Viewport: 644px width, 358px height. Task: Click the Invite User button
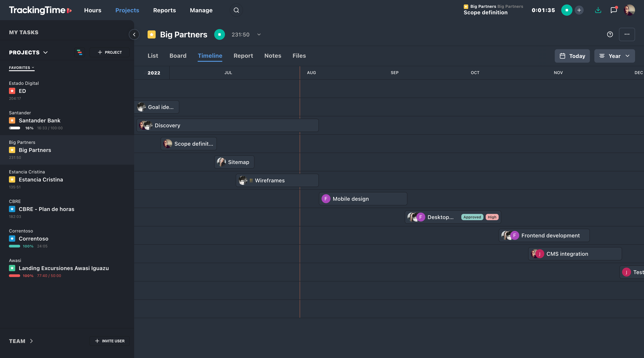pos(110,341)
